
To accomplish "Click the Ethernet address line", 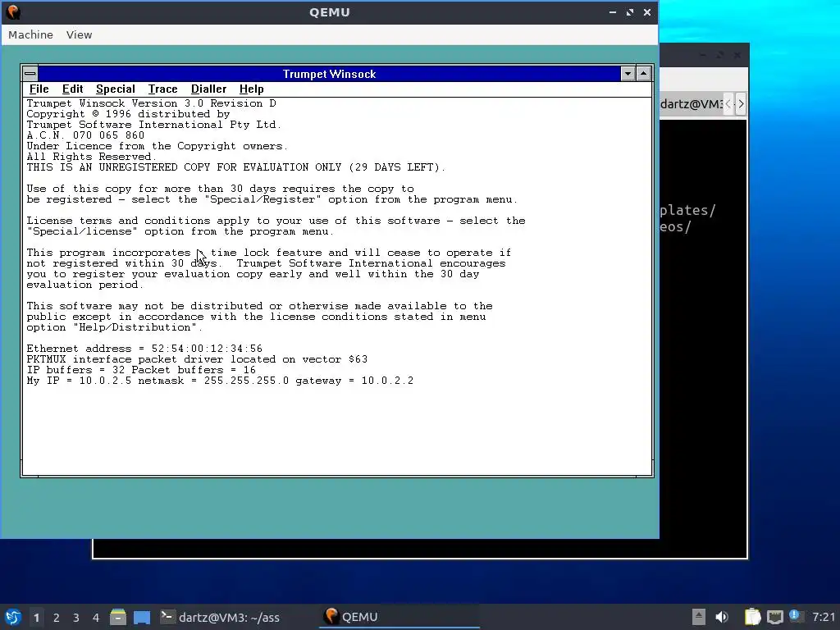I will pyautogui.click(x=144, y=349).
